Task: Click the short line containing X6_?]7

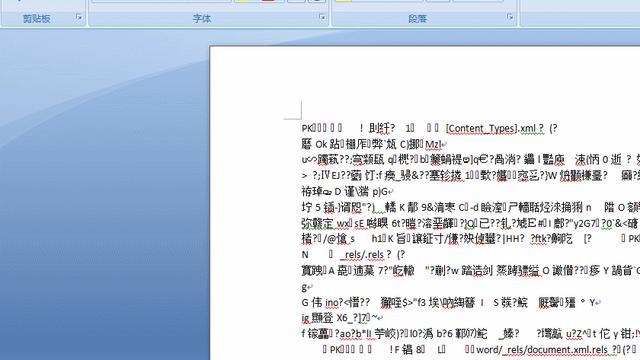Action: 342,318
